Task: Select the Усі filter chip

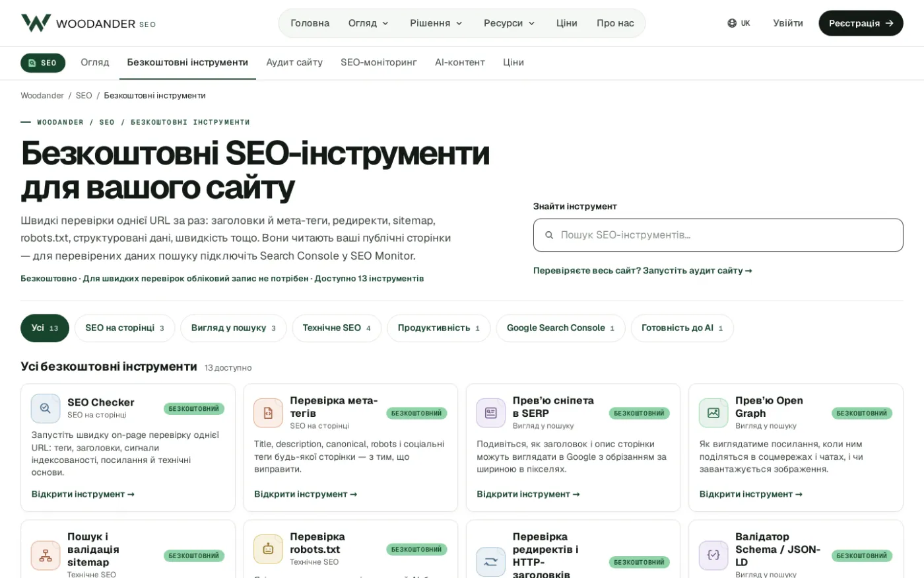Action: (x=45, y=328)
